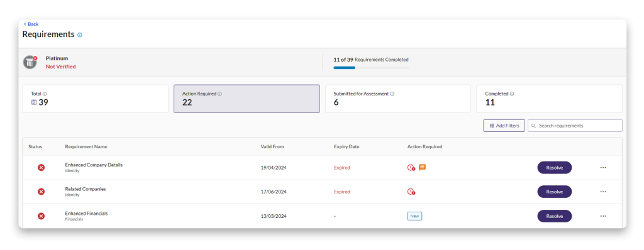Select the Submitted for Assessment card
The height and width of the screenshot is (250, 644).
(398, 99)
